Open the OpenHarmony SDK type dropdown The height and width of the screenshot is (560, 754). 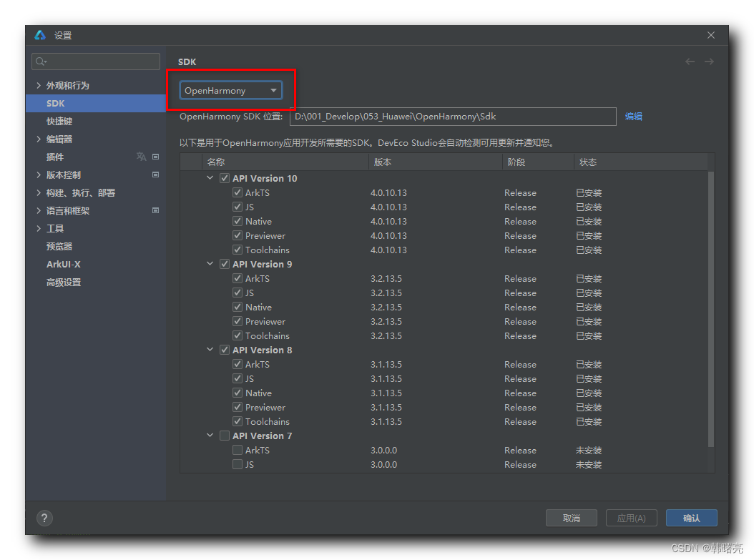pyautogui.click(x=231, y=90)
